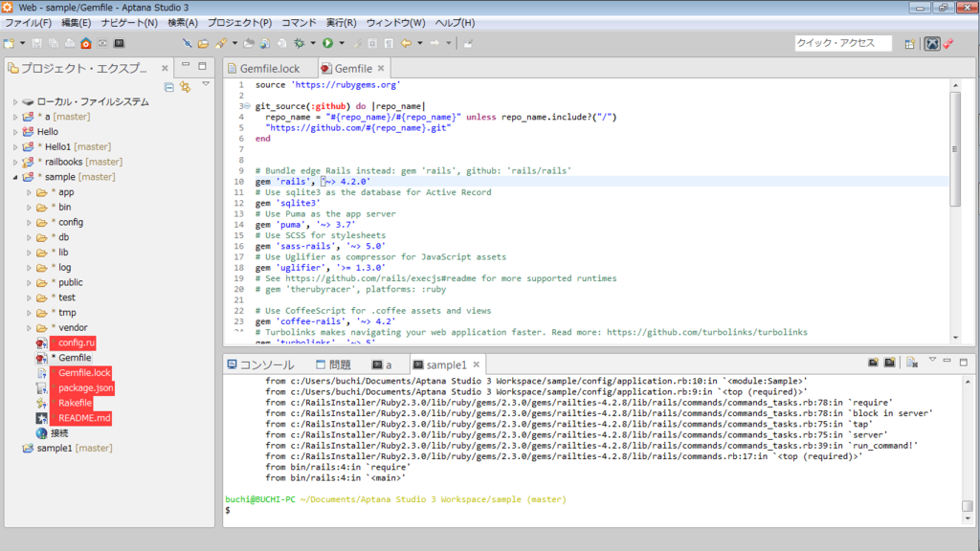Screen dimensions: 980x551
Task: Toggle block selection mode icon
Action: [372, 43]
